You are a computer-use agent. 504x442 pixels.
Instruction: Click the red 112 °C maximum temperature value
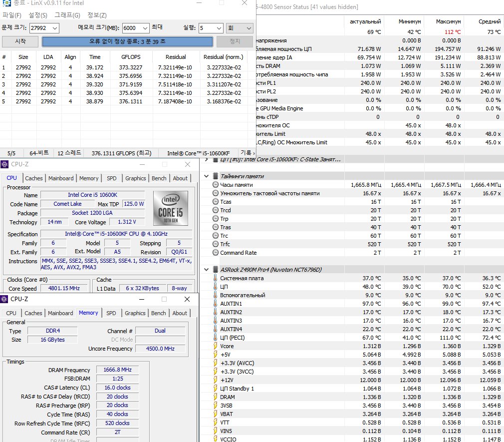click(453, 32)
